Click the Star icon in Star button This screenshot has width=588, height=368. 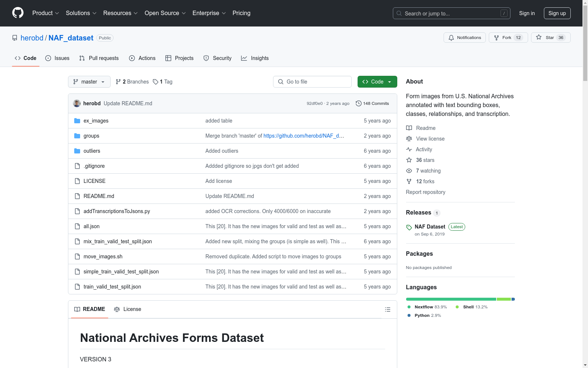point(539,37)
